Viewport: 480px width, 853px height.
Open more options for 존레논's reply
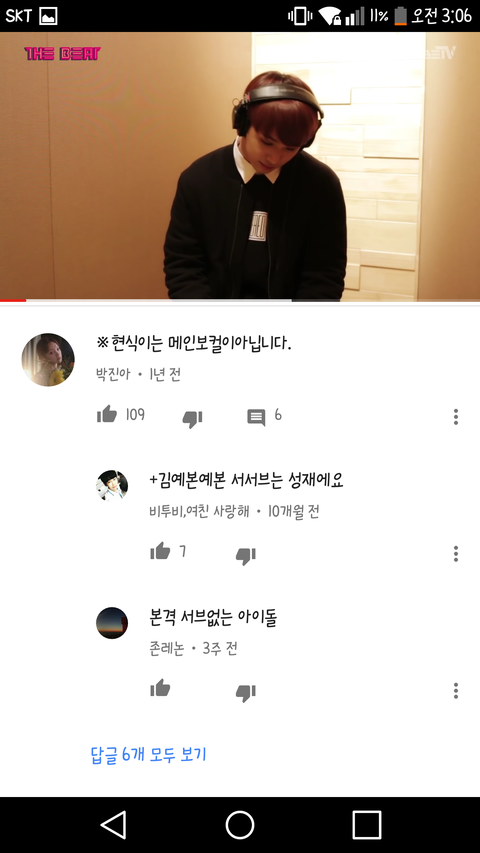click(x=456, y=691)
